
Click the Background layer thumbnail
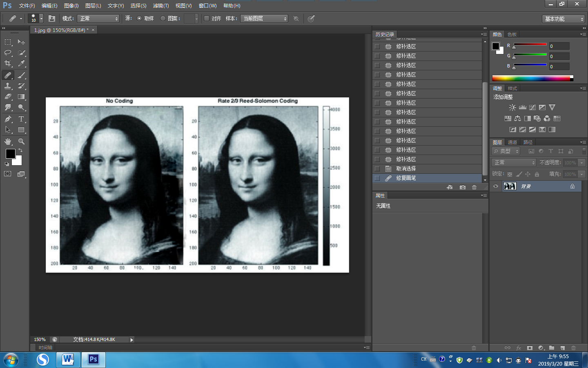click(510, 186)
